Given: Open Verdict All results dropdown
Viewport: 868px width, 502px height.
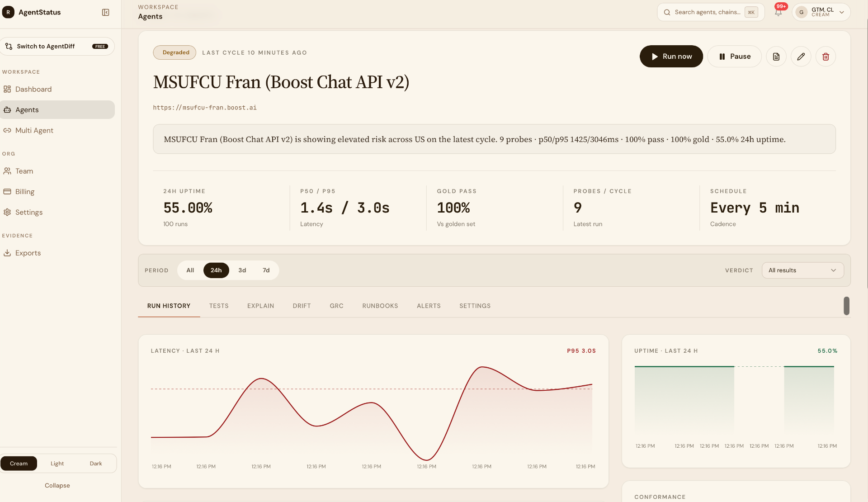Looking at the screenshot, I should point(802,270).
